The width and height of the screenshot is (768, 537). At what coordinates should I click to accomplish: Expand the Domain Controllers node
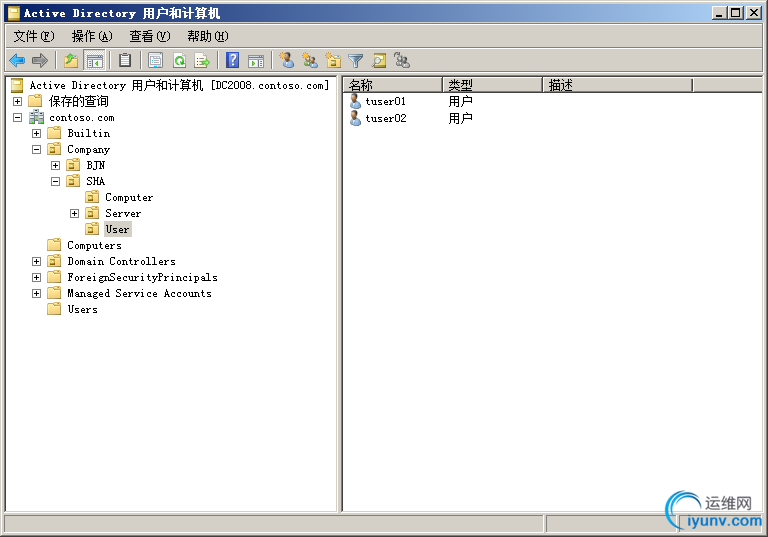tap(36, 261)
